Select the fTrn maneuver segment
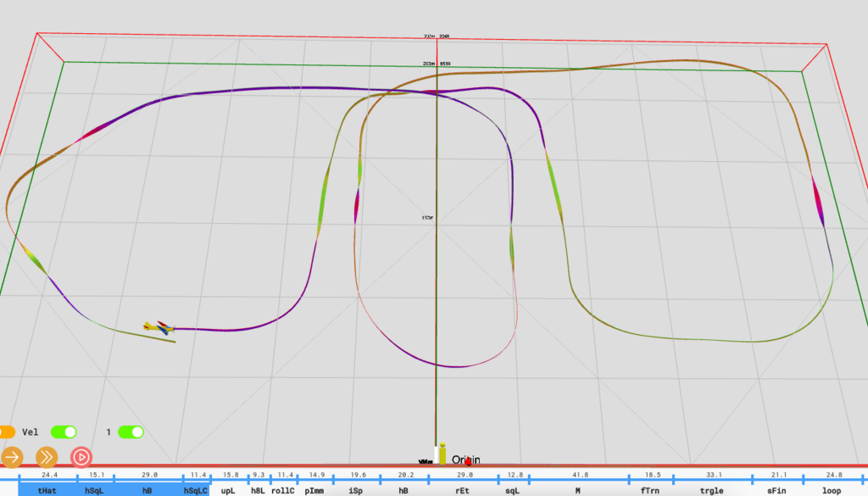The width and height of the screenshot is (868, 496). [x=650, y=490]
